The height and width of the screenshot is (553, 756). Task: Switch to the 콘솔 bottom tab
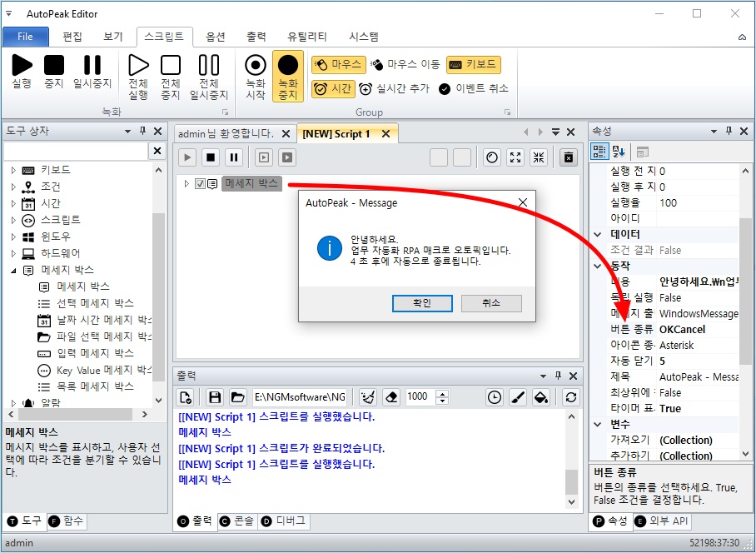point(236,521)
